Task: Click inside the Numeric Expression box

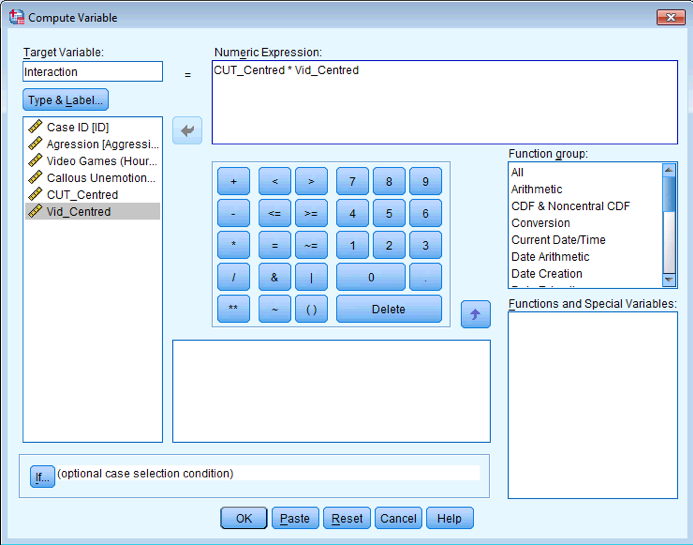Action: pyautogui.click(x=444, y=102)
